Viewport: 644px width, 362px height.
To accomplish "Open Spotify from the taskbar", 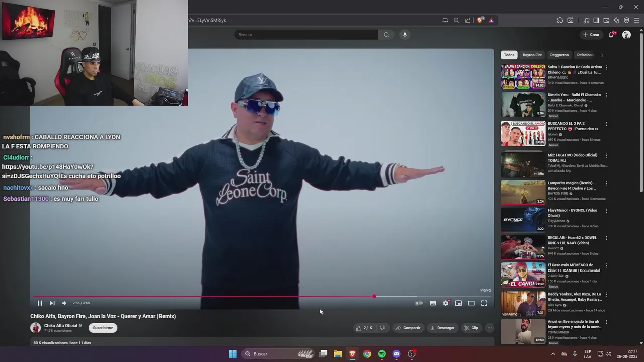I will point(382,354).
